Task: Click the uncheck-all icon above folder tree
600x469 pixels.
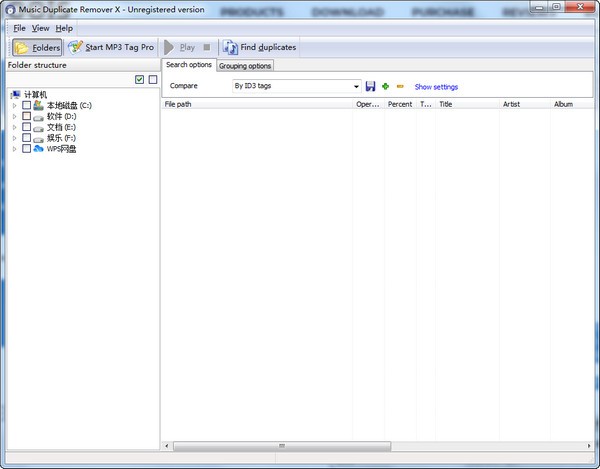Action: click(153, 80)
